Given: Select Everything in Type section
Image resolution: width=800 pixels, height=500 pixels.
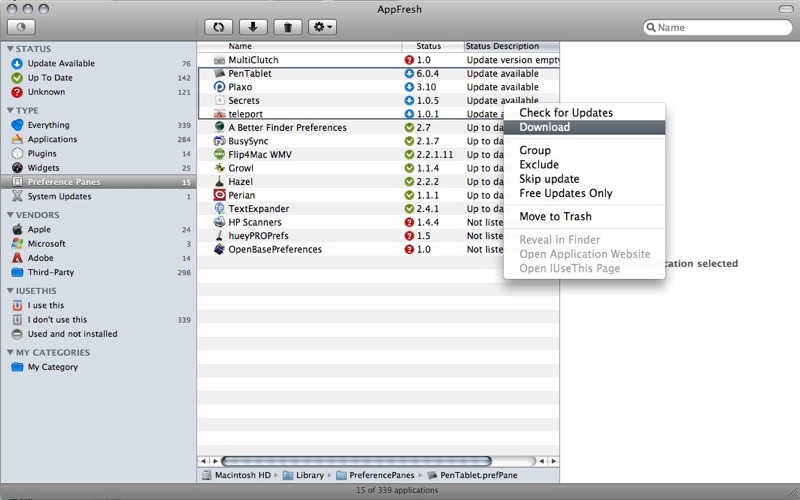Looking at the screenshot, I should 98,125.
